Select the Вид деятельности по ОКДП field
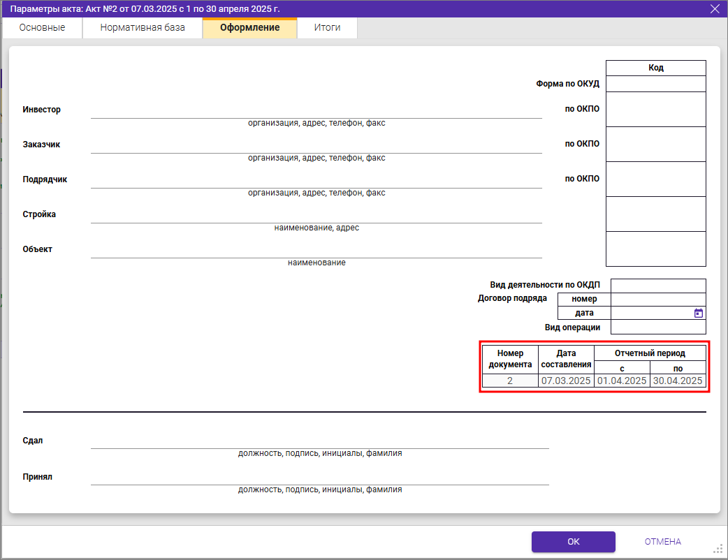The width and height of the screenshot is (728, 560). pos(657,286)
